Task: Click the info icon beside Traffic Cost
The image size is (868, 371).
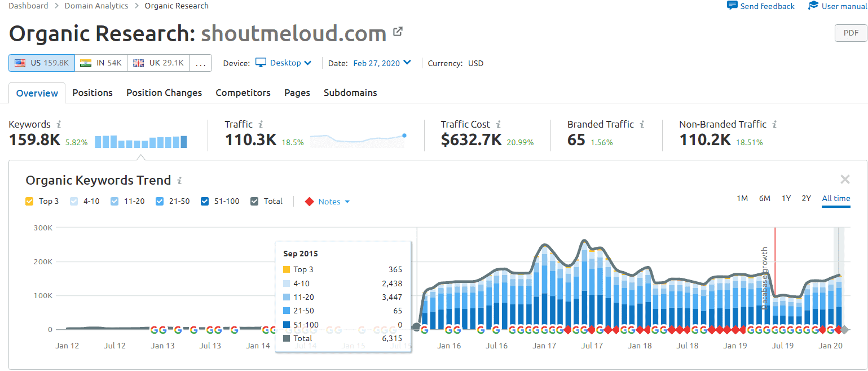Action: click(x=499, y=124)
